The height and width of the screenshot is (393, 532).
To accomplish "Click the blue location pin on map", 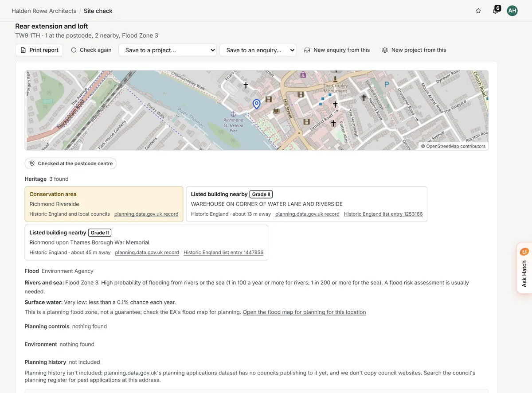I will tap(256, 104).
